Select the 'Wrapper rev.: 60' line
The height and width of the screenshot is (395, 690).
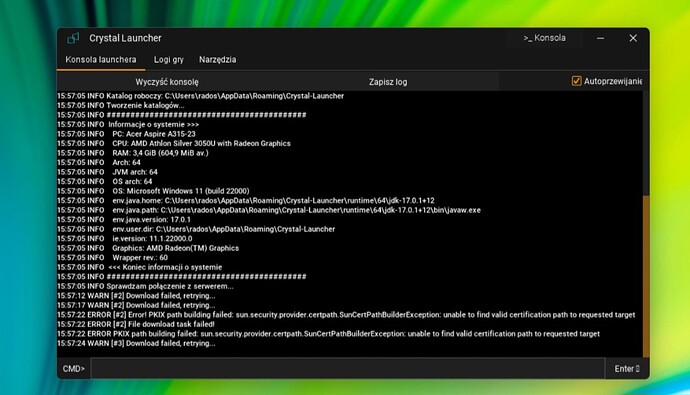(x=112, y=258)
